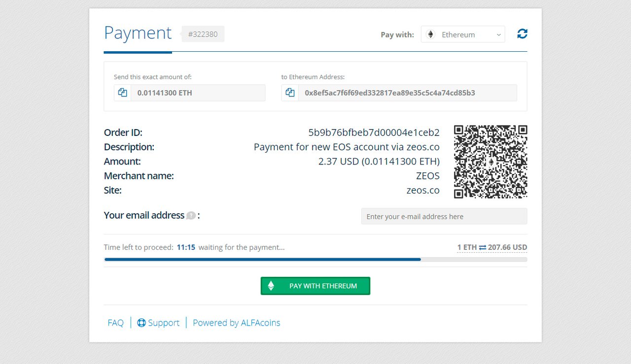Select the Ethereum address field starting 0x8ef5
Screen dimensions: 631x364
(x=408, y=93)
